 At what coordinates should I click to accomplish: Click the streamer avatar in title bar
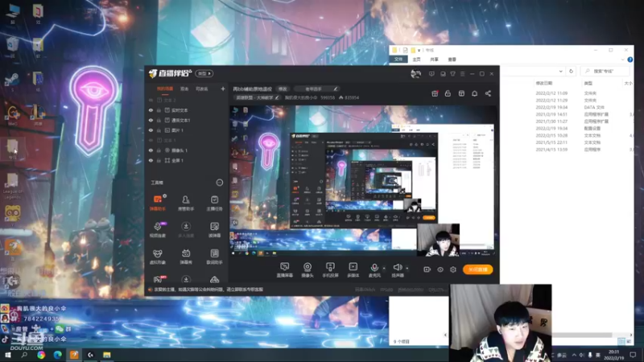[x=415, y=74]
